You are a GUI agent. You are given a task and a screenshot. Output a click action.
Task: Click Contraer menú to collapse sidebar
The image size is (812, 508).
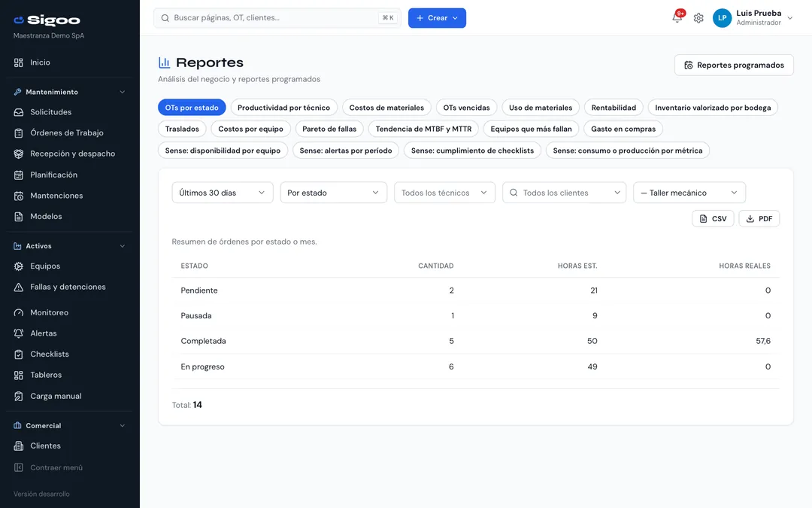pos(48,467)
